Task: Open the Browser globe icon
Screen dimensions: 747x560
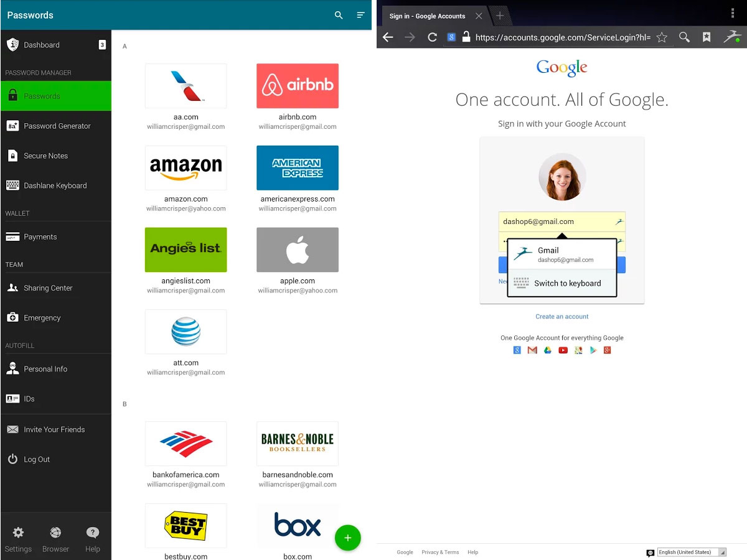Action: pyautogui.click(x=55, y=533)
